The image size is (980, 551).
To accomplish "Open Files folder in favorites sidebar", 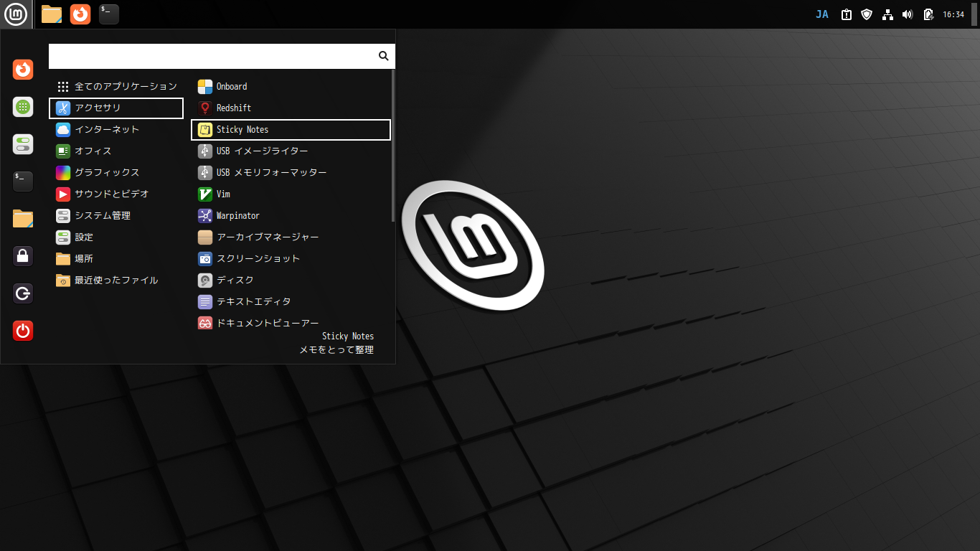I will click(x=23, y=219).
